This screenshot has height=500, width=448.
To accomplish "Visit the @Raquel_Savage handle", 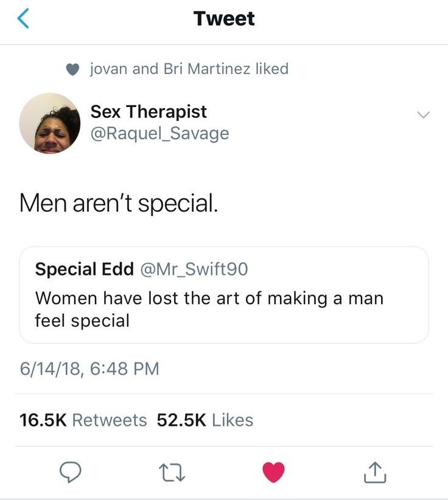I will point(159,133).
